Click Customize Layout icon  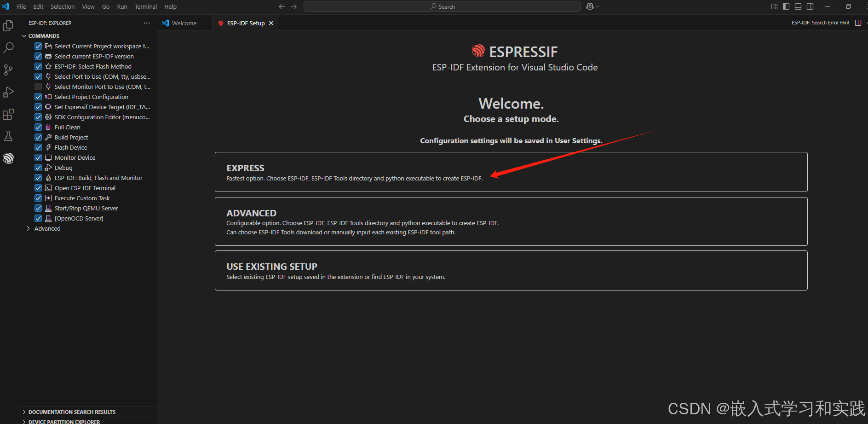(774, 6)
